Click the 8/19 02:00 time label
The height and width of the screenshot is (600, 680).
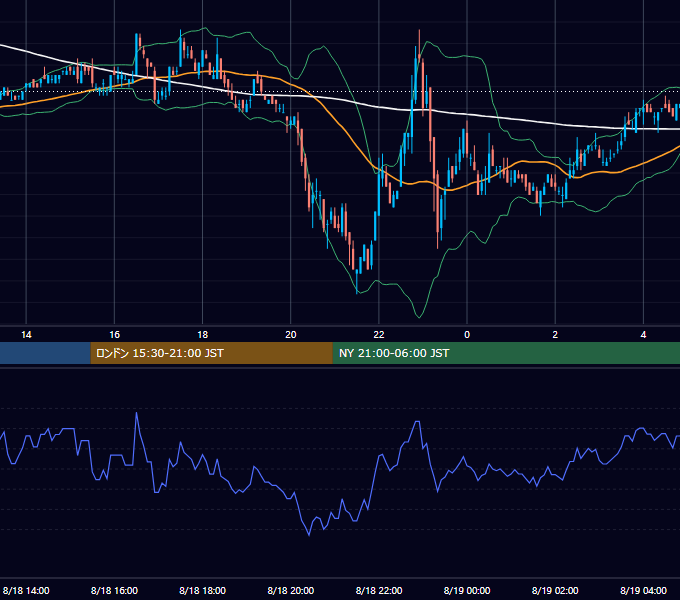point(555,590)
